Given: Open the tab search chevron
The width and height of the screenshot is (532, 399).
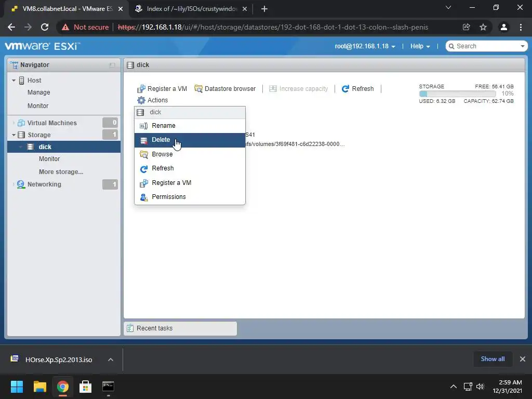Looking at the screenshot, I should (448, 7).
